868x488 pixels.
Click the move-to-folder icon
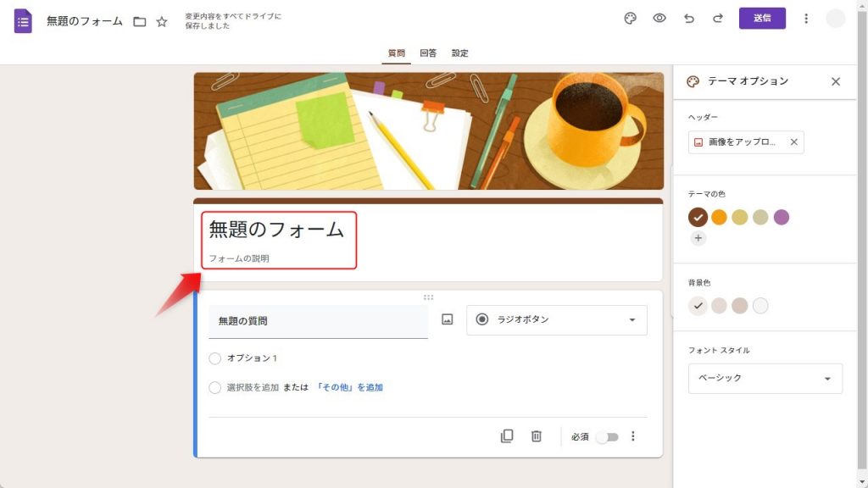click(140, 21)
